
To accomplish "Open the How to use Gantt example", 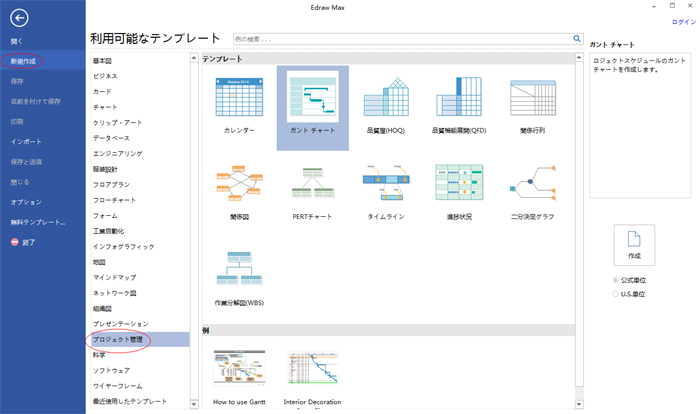I will tap(239, 368).
